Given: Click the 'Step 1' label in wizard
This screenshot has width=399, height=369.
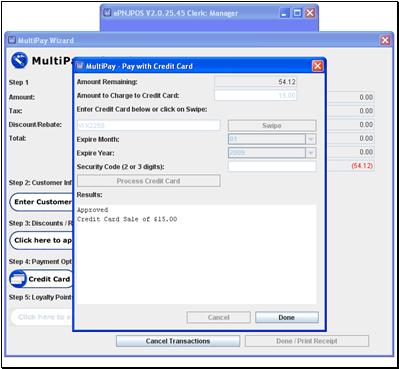Looking at the screenshot, I should (x=19, y=82).
